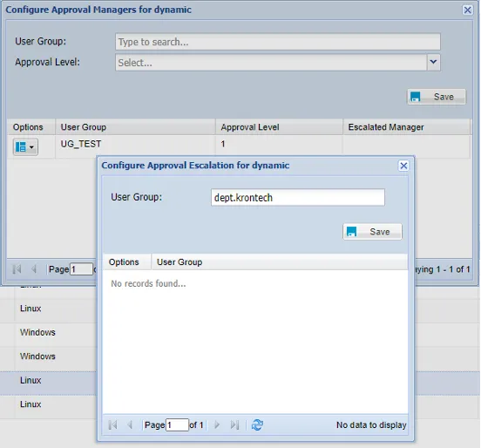
Task: Close the Configure Approval Escalation dialog
Action: coord(403,166)
